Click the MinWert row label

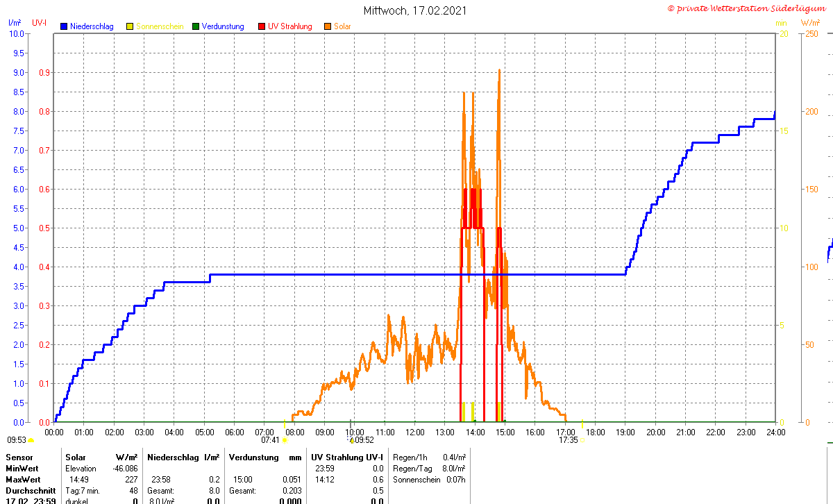[23, 469]
